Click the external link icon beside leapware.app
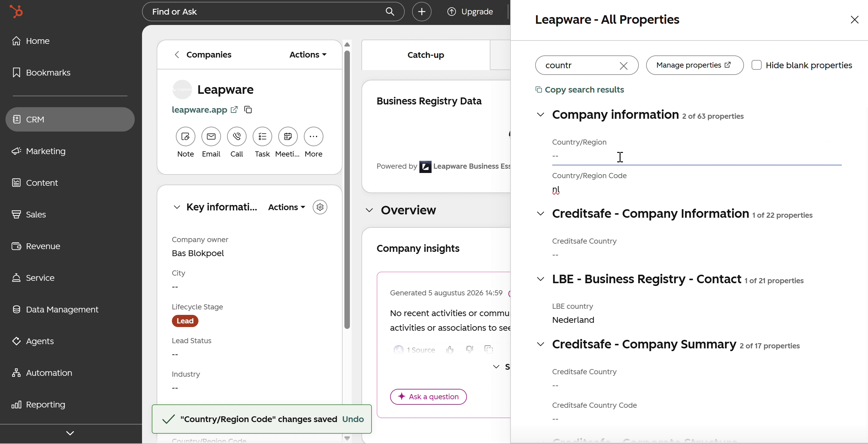This screenshot has height=444, width=868. coord(234,110)
